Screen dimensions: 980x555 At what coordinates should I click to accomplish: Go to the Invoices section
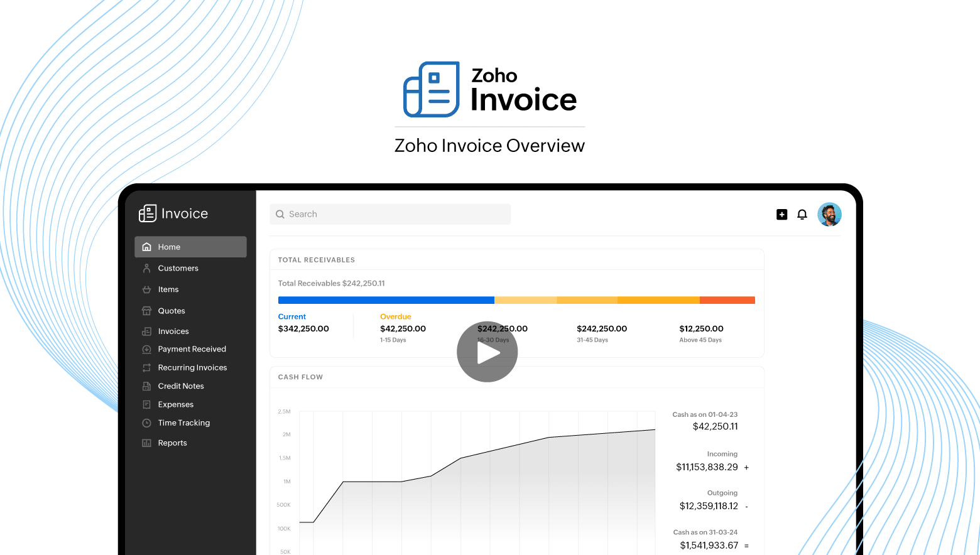coord(173,331)
